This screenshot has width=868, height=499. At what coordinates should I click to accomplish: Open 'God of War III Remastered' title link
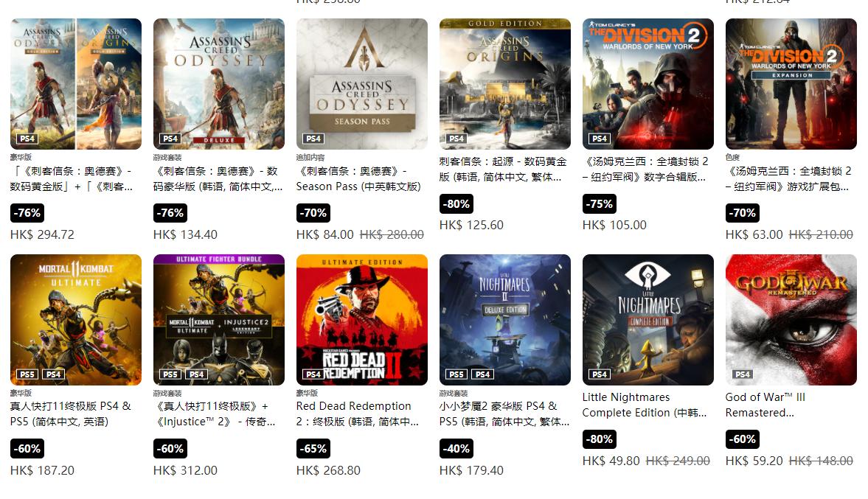[765, 405]
